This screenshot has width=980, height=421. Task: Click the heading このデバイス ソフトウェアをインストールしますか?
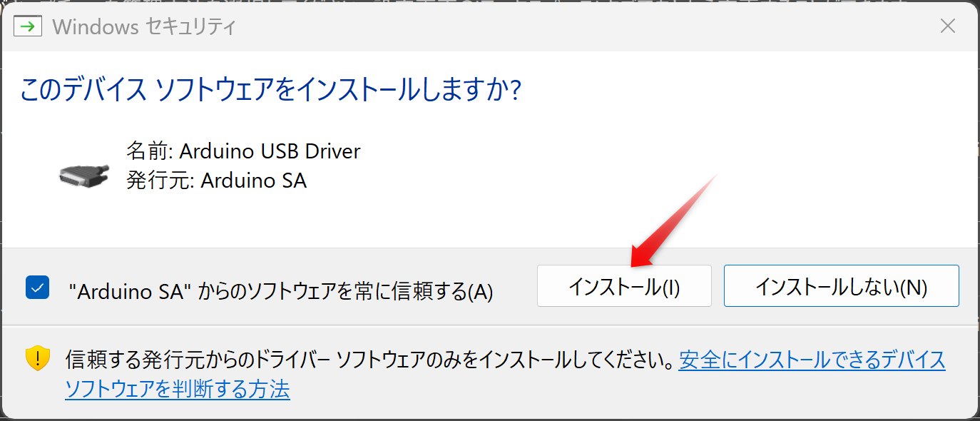[271, 91]
